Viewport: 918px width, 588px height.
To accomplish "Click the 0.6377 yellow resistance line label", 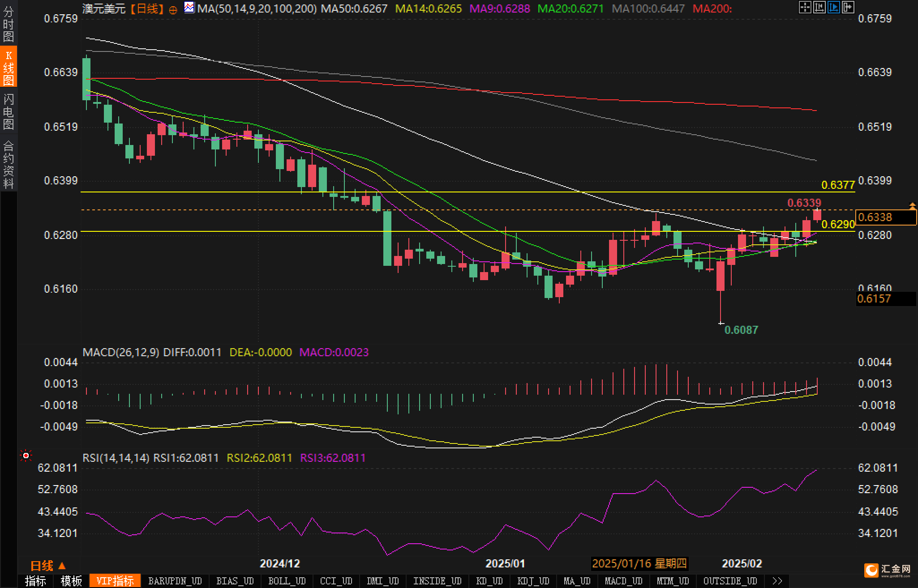I will pos(838,185).
